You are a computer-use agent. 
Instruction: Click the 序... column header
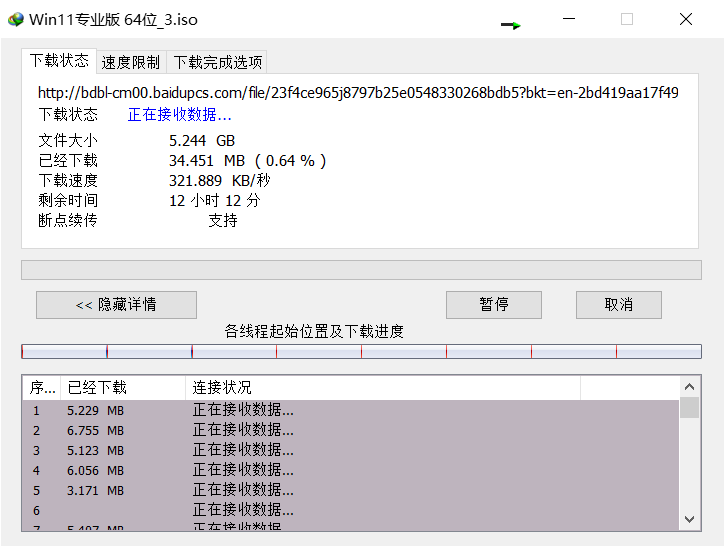[42, 388]
